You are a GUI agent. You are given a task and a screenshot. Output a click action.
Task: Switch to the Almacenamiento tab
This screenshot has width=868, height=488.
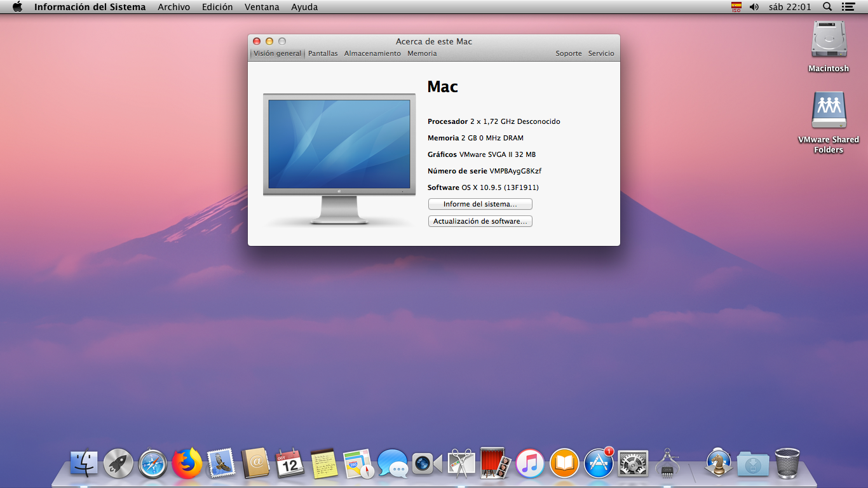tap(372, 53)
